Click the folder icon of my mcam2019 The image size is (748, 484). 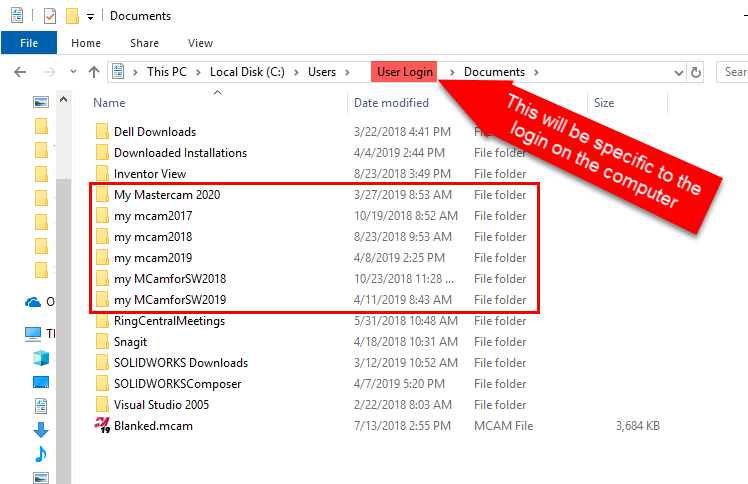102,257
